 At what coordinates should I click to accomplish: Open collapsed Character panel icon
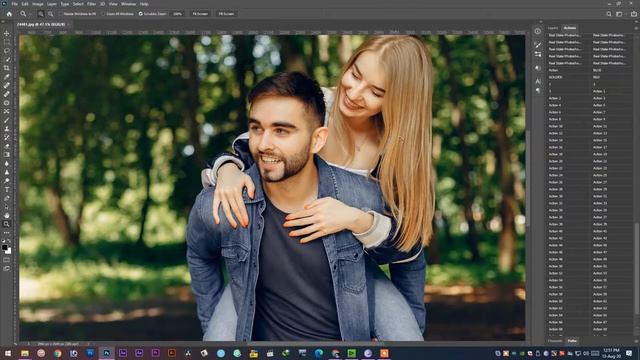tap(538, 81)
